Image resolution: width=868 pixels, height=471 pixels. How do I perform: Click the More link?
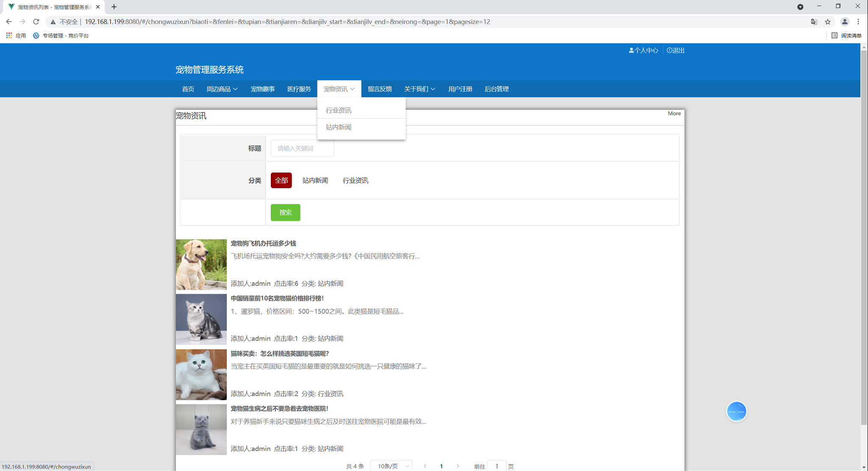point(674,114)
